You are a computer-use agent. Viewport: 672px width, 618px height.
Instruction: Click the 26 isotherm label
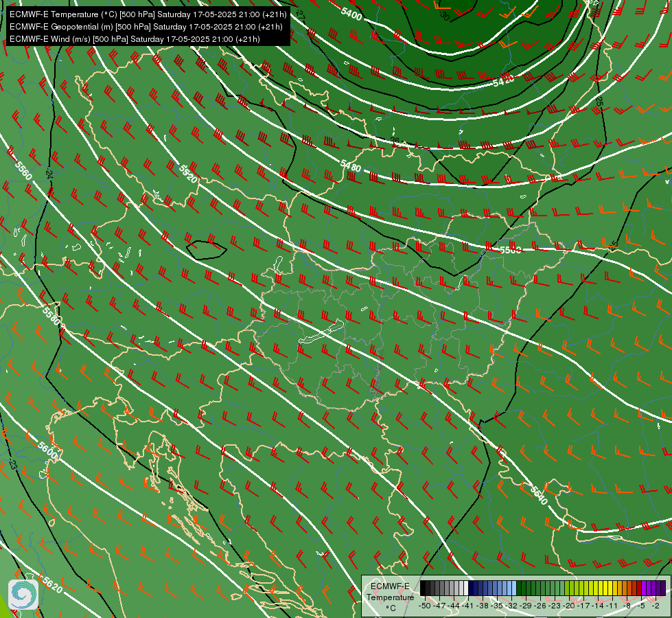(395, 140)
